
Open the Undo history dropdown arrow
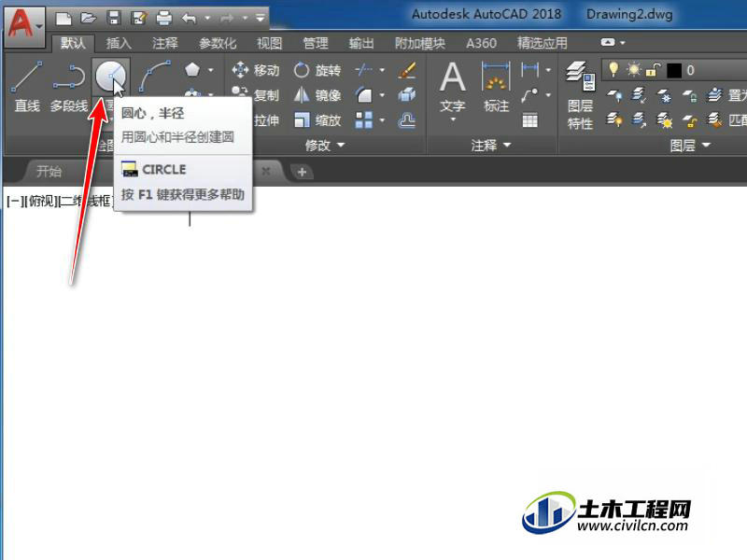coord(207,19)
